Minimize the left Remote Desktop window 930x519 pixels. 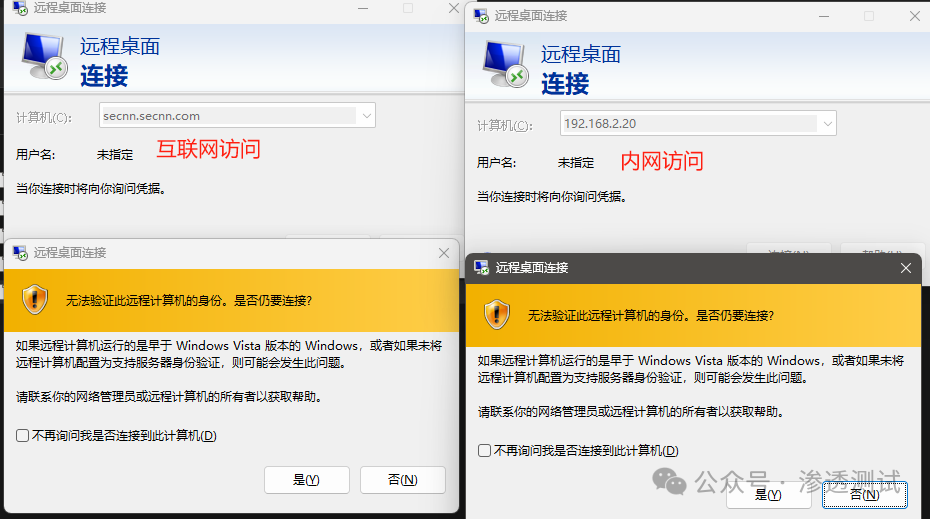[x=363, y=8]
